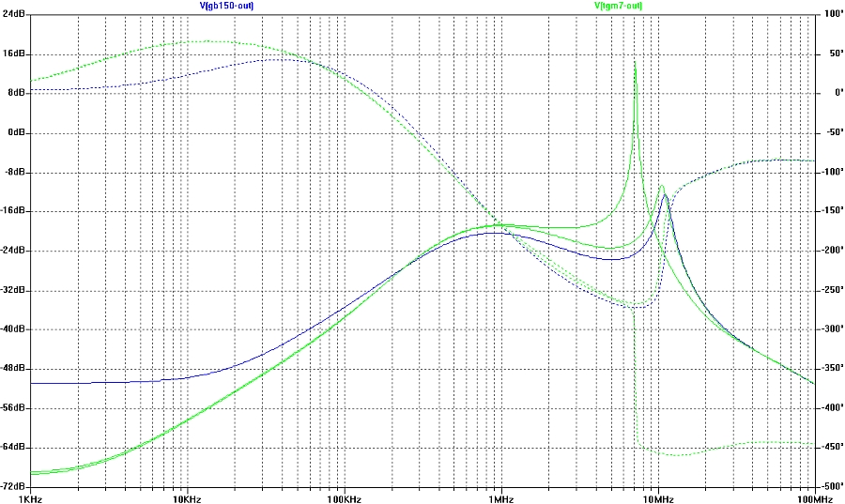845x504 pixels.
Task: Click the -16dB left axis label
Action: [12, 211]
